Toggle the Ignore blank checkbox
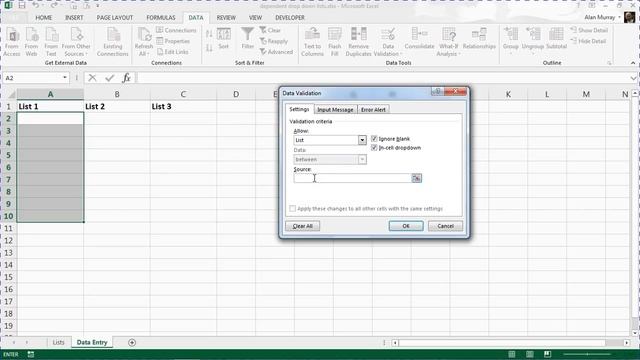 [x=374, y=139]
